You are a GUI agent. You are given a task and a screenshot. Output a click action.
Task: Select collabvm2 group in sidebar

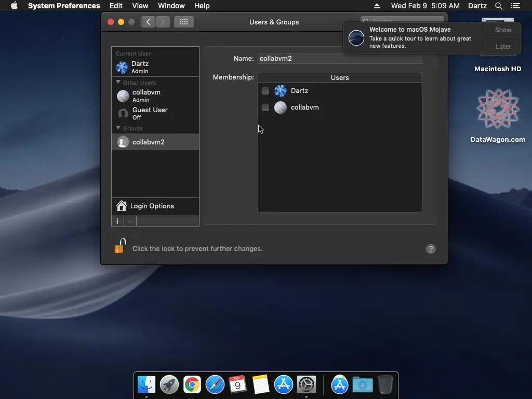point(155,142)
